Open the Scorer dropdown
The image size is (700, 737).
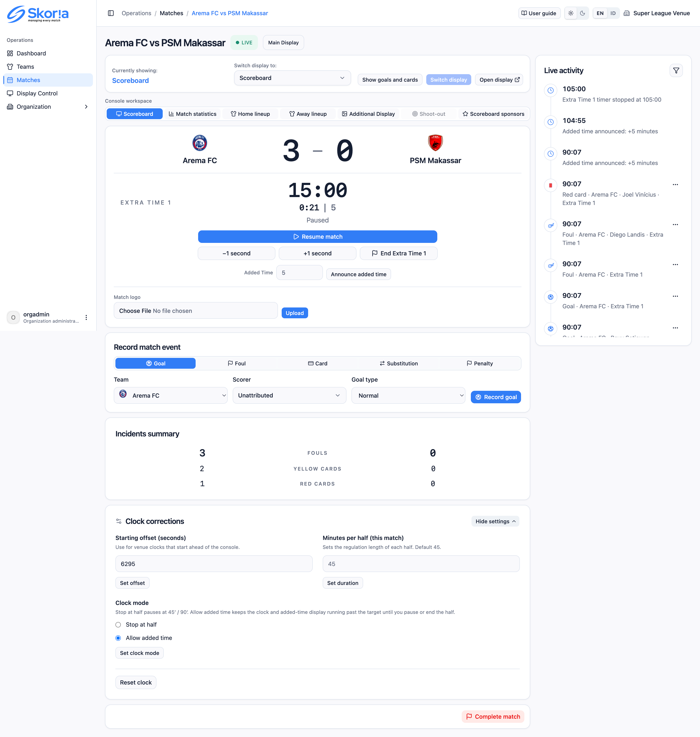pyautogui.click(x=289, y=396)
